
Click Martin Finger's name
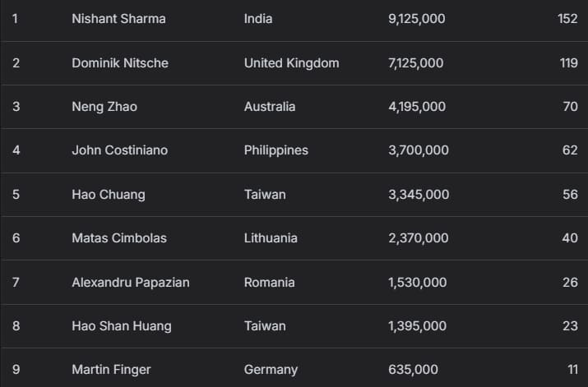coord(111,370)
